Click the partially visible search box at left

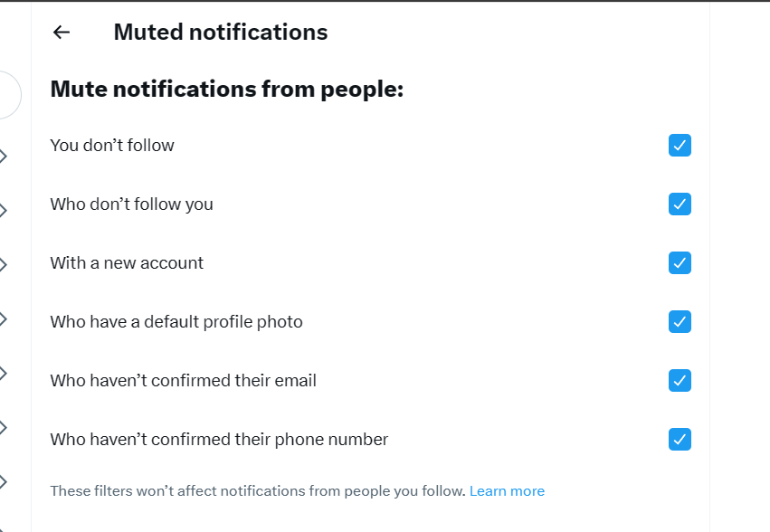click(8, 96)
